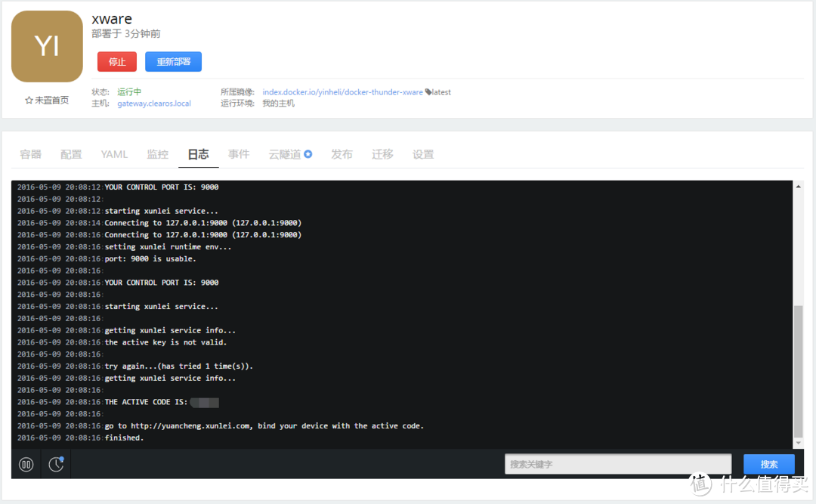
Task: Go to the 发布 tab
Action: 342,154
